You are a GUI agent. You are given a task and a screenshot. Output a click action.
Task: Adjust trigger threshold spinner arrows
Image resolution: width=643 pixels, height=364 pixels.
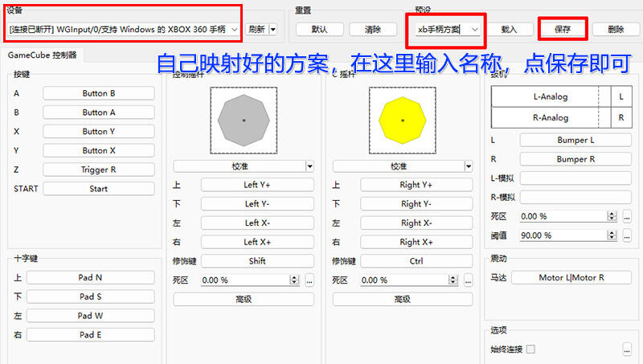[x=612, y=235]
